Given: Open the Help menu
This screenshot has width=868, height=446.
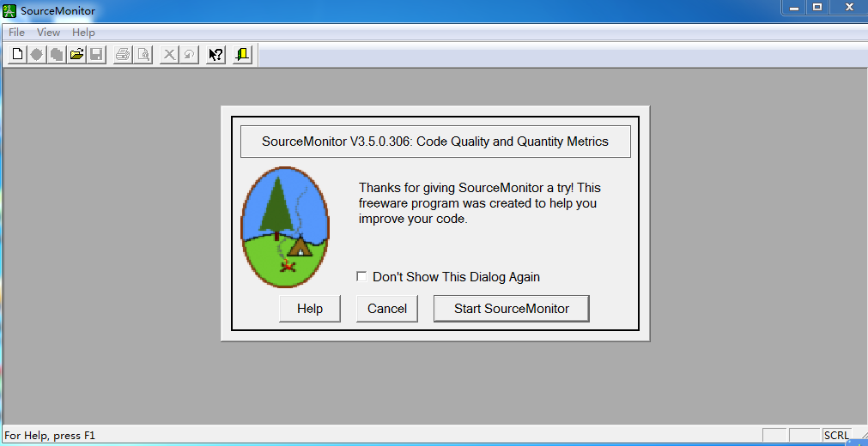Looking at the screenshot, I should click(83, 32).
